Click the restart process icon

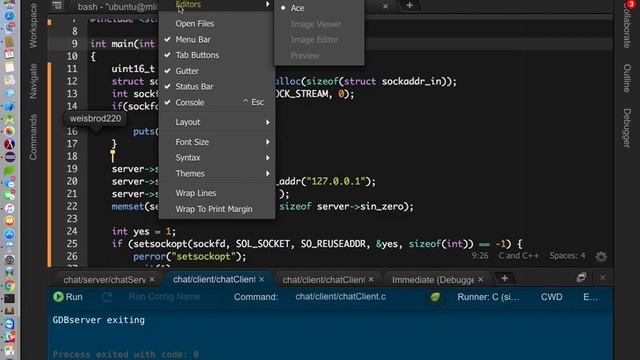point(107,297)
